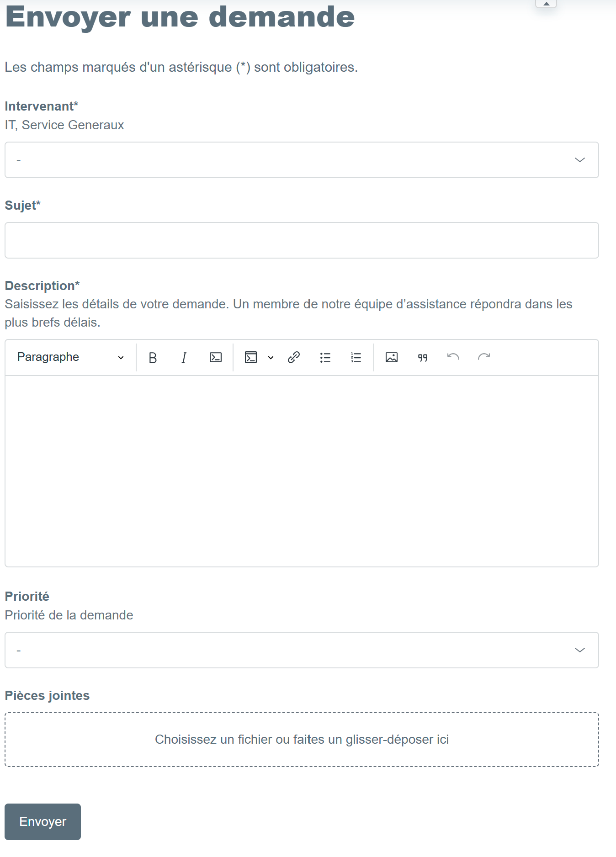Create a bulleted list

click(x=325, y=358)
